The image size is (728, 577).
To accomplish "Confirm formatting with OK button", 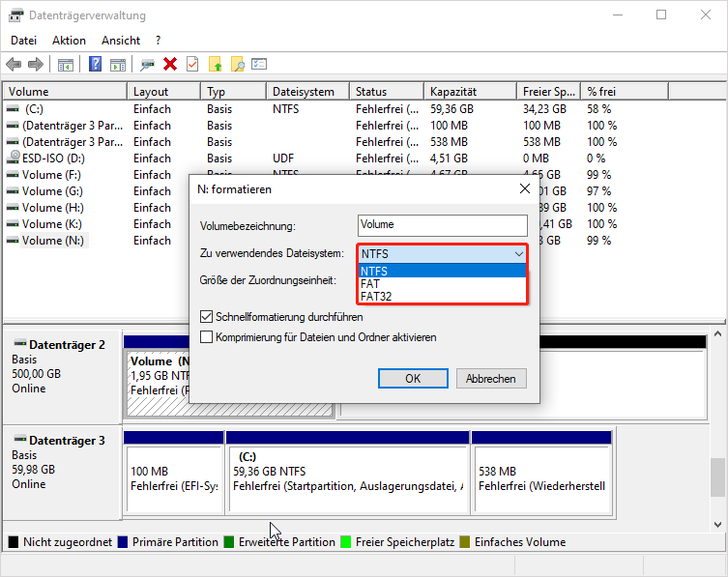I will 413,378.
